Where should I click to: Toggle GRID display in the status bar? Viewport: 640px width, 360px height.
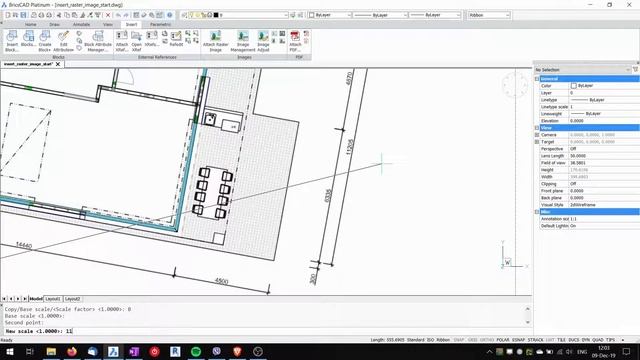[x=473, y=340]
